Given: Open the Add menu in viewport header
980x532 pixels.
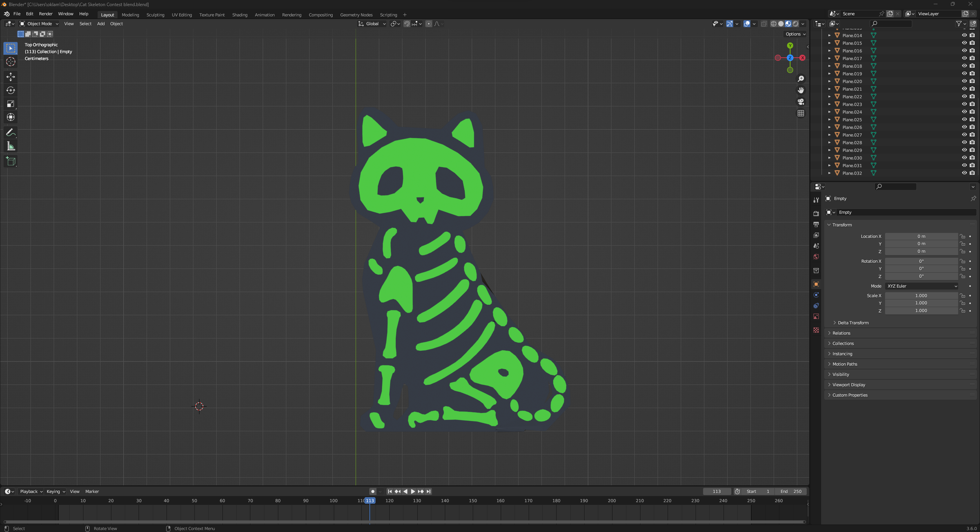Looking at the screenshot, I should 101,24.
